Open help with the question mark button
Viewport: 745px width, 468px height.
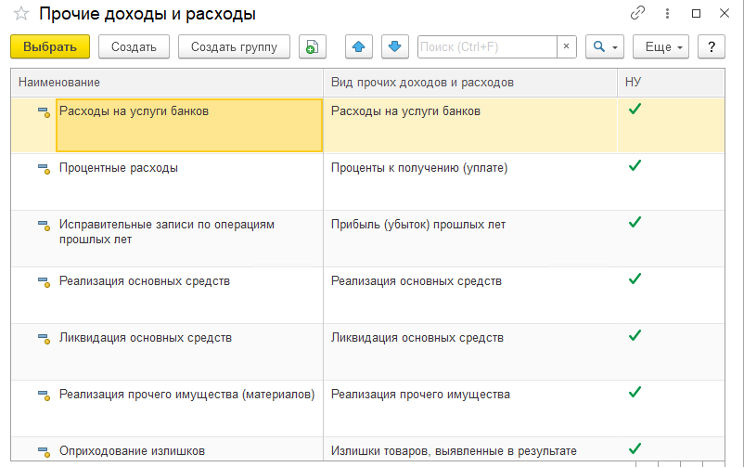[x=711, y=47]
